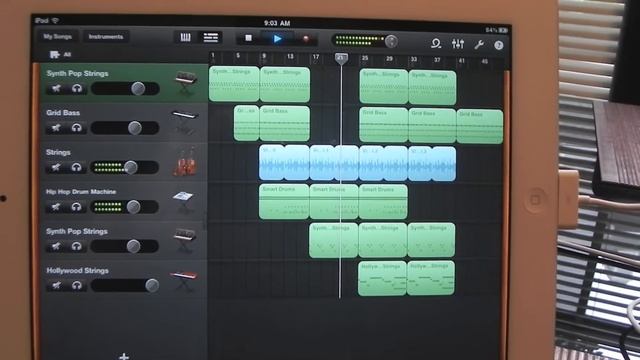This screenshot has height=360, width=640.
Task: Solo the top Synth Pop Strings track
Action: coord(77,88)
